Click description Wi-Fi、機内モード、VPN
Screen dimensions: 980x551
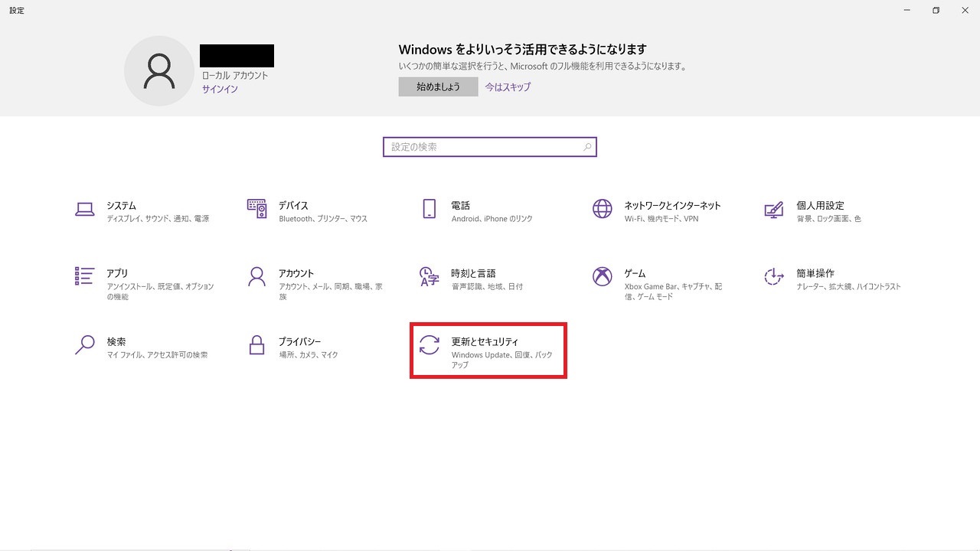point(661,219)
